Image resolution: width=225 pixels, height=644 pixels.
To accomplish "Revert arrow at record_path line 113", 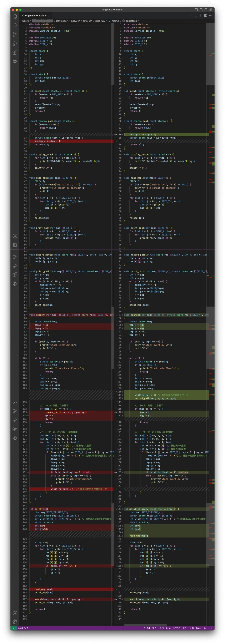I will pos(115,412).
